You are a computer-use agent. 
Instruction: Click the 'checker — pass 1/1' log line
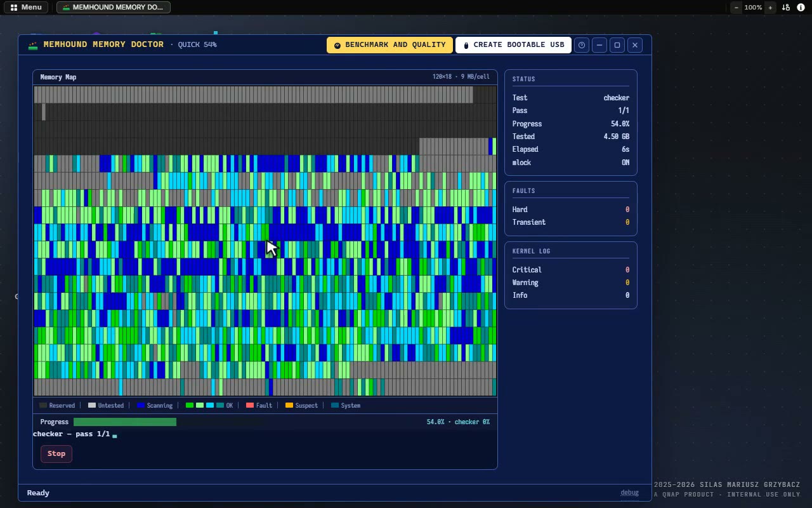pos(71,434)
